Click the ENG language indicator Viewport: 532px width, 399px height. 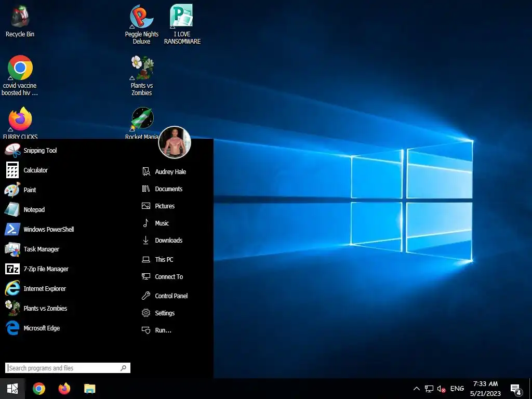[x=457, y=389]
